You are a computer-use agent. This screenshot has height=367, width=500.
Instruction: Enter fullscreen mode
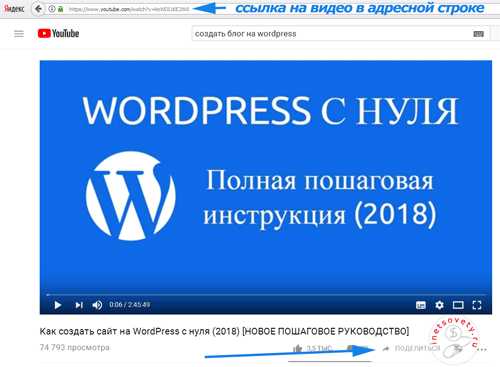click(x=477, y=305)
